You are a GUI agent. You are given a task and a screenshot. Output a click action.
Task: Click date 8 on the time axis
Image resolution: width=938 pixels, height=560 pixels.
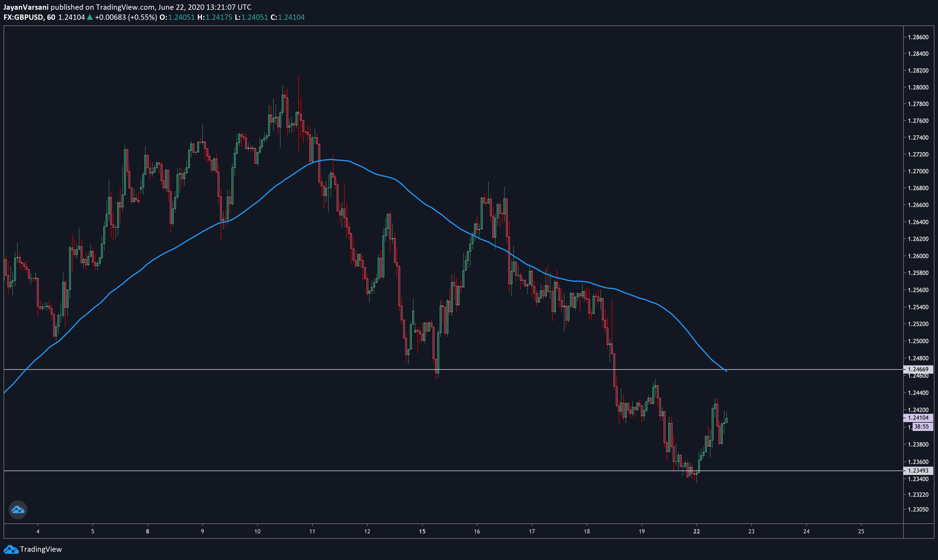click(148, 531)
